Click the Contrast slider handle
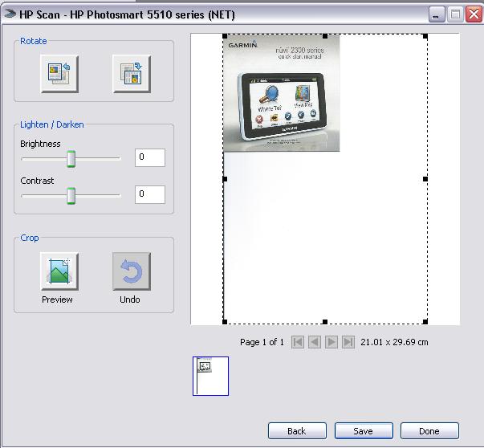Screen dimensions: 484x448 [71, 195]
